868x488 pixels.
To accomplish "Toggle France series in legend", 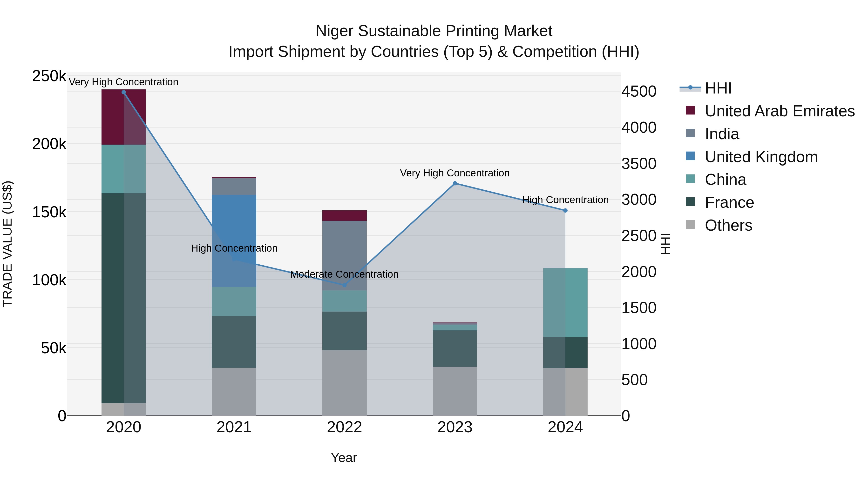I will pyautogui.click(x=720, y=202).
